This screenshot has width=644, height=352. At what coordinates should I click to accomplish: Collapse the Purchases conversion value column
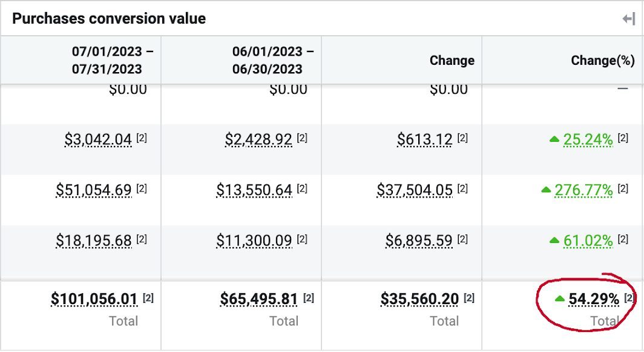coord(629,19)
